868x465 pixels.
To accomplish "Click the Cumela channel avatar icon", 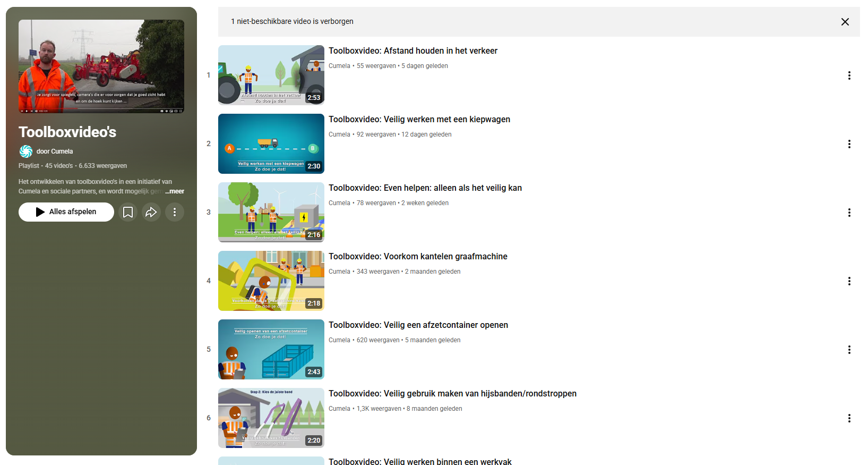I will (x=26, y=151).
